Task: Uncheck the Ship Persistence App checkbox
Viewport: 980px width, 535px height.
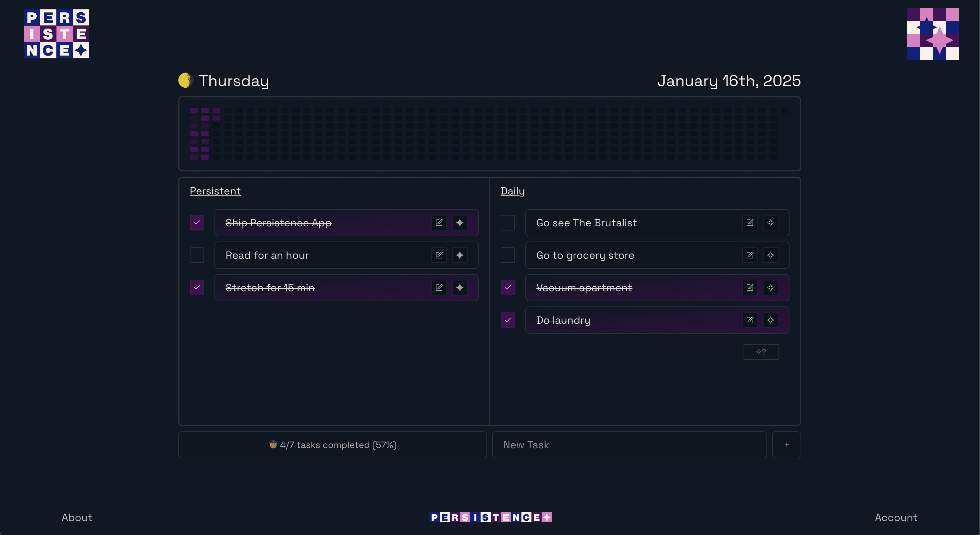Action: coord(197,223)
